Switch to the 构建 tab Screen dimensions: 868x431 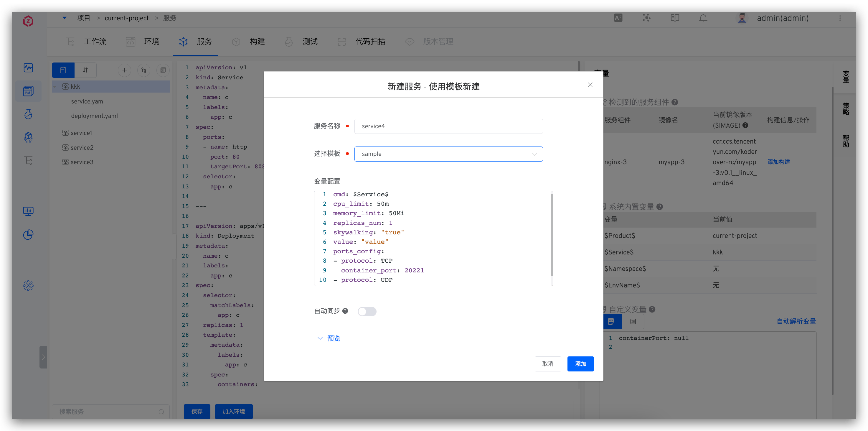tap(257, 42)
